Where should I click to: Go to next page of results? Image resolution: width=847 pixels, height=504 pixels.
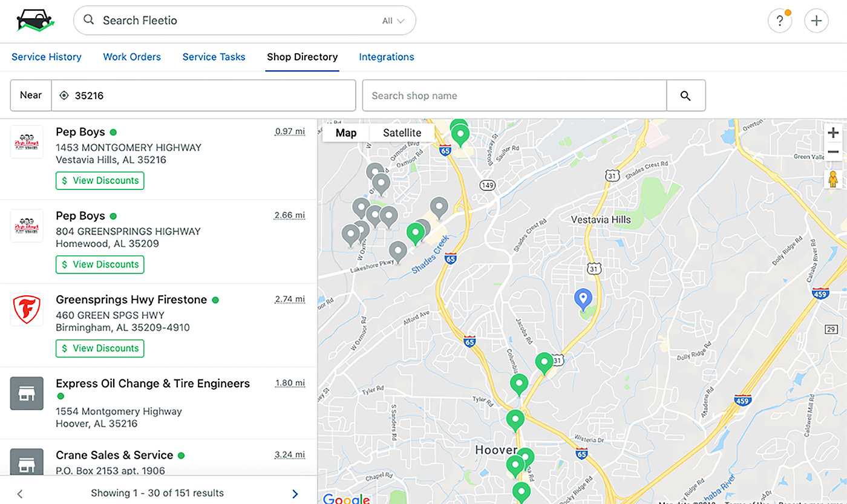pos(295,494)
